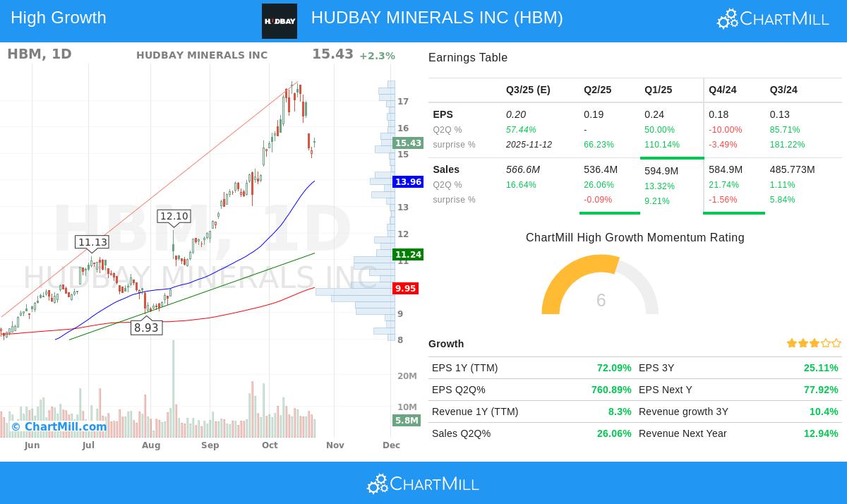
Task: Click the green 15.43 price tag on chart
Action: 406,143
